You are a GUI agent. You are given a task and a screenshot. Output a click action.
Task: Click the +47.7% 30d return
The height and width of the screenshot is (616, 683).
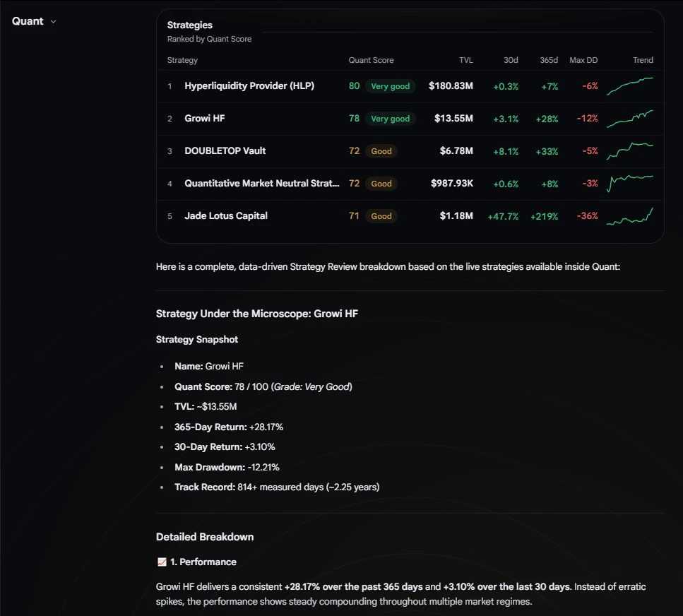pos(503,216)
